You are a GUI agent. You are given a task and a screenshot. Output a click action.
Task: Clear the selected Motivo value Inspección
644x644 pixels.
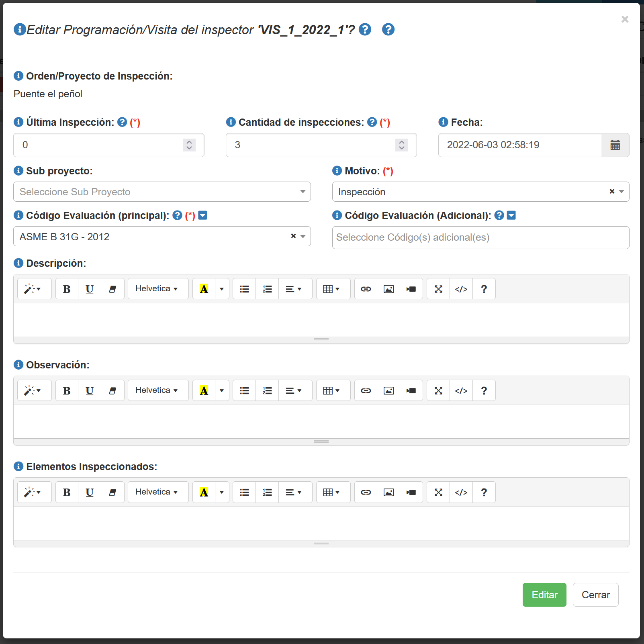tap(611, 192)
